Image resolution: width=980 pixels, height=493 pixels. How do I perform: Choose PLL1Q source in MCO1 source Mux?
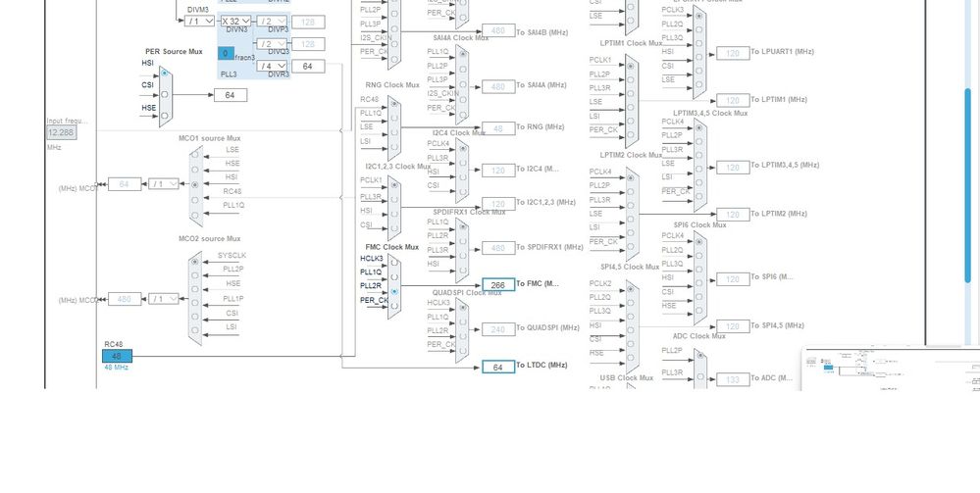coord(195,215)
